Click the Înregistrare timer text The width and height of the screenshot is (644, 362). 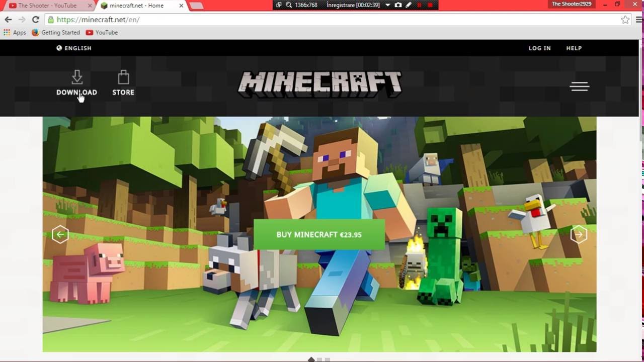(353, 5)
